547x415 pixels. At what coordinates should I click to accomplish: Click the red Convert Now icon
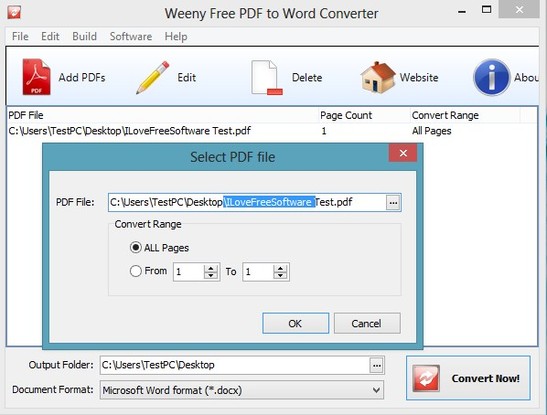pyautogui.click(x=426, y=378)
